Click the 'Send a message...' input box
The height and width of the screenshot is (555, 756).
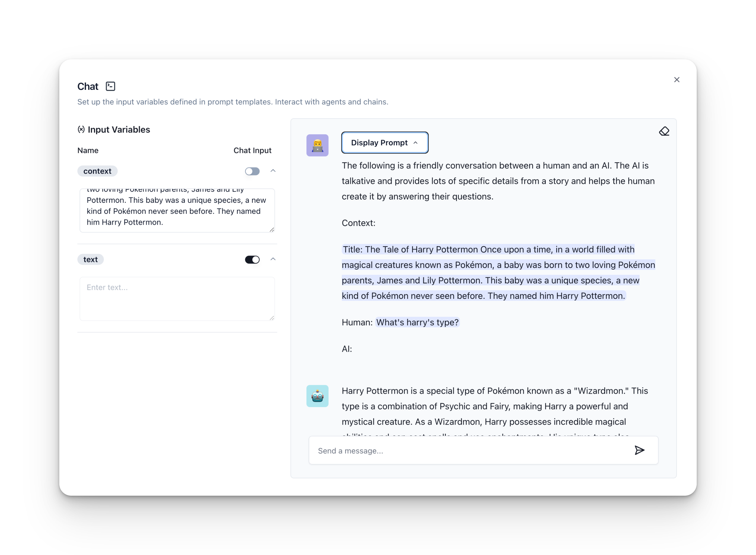pos(483,450)
